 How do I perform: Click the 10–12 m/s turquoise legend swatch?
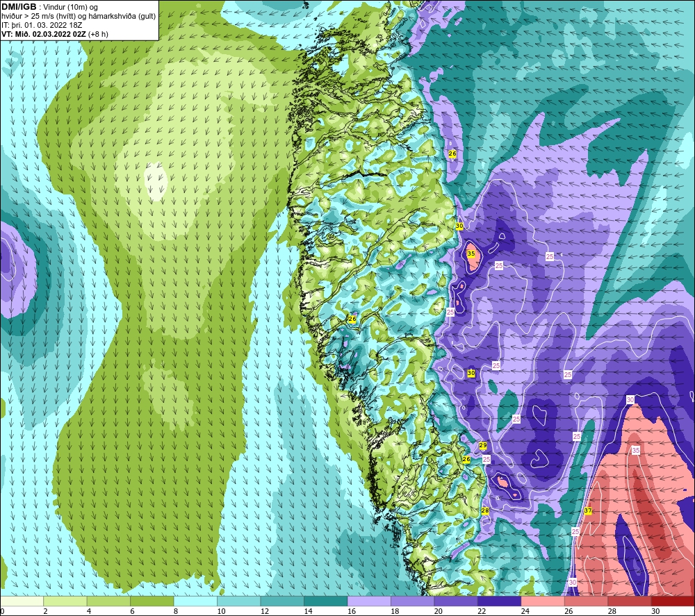coord(239,601)
